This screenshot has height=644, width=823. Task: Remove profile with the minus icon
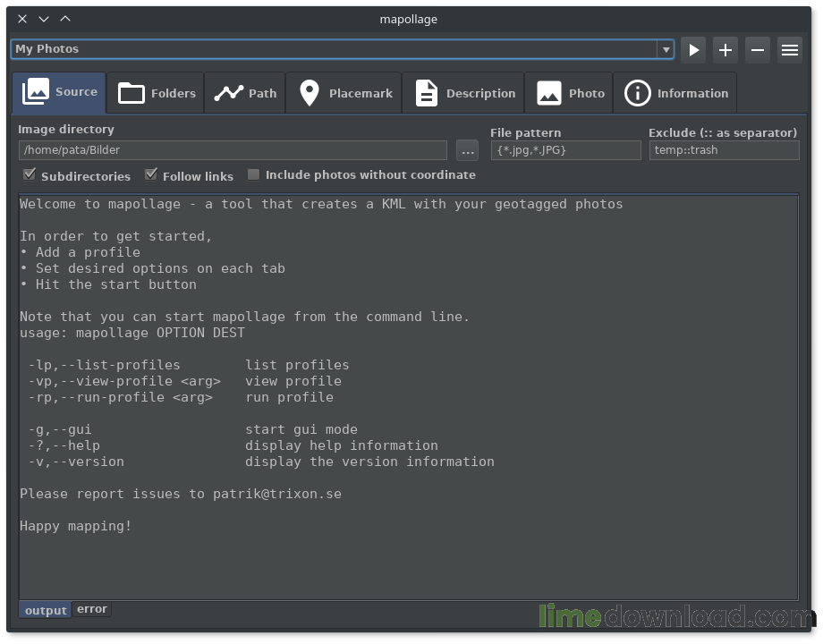[758, 50]
